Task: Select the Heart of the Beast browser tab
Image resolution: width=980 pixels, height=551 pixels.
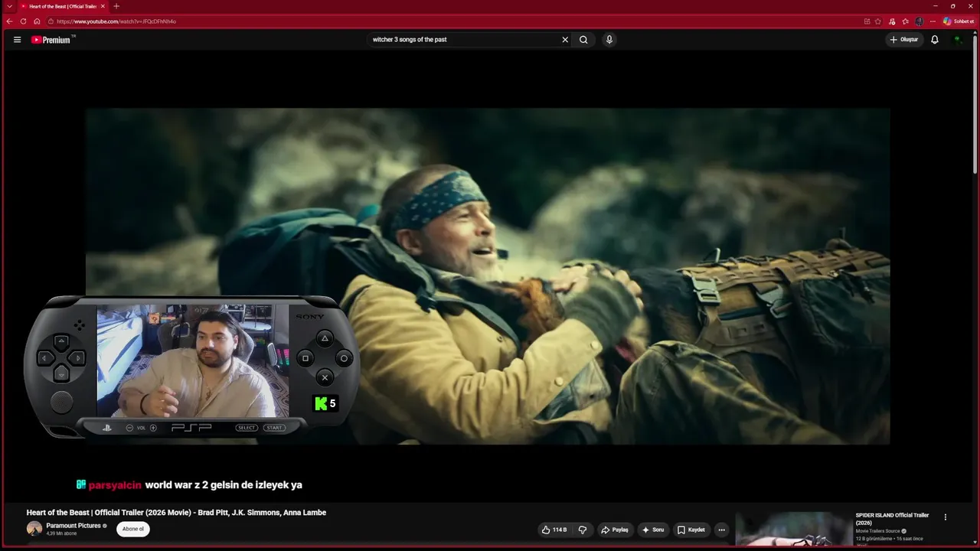Action: pos(63,6)
